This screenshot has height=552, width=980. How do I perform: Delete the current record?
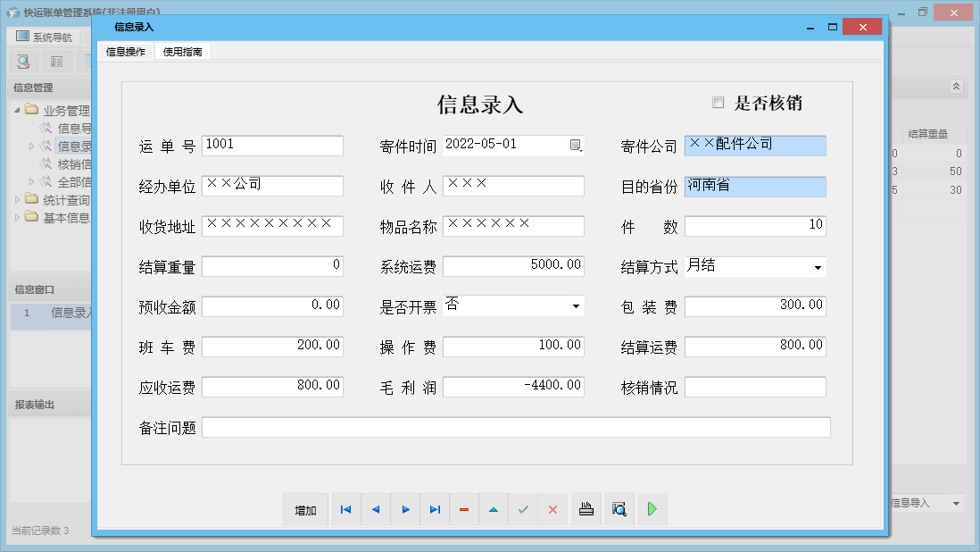(x=464, y=509)
